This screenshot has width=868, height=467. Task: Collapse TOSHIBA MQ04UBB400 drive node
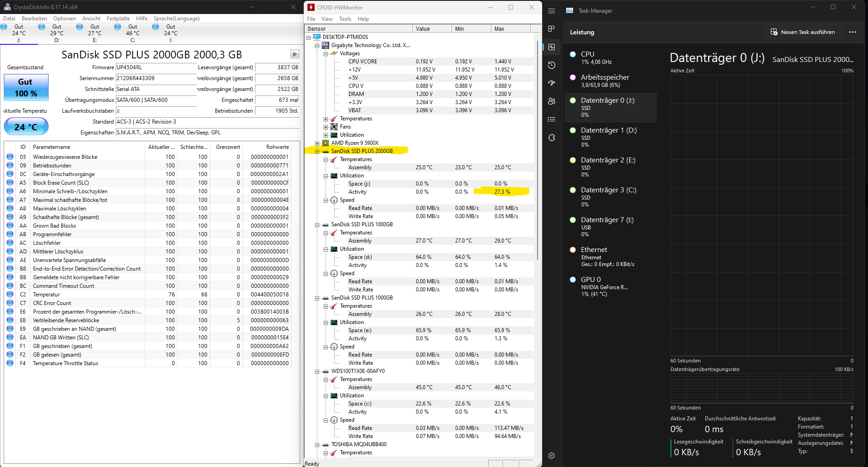click(x=317, y=445)
